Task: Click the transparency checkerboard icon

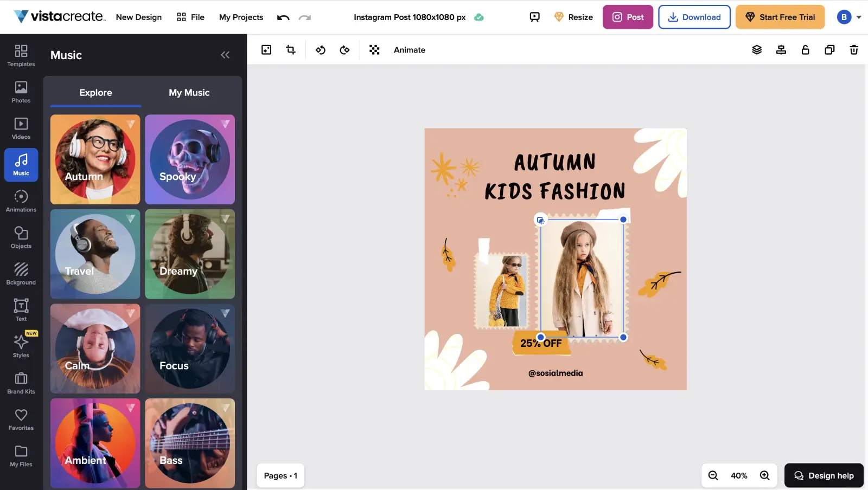Action: 374,50
